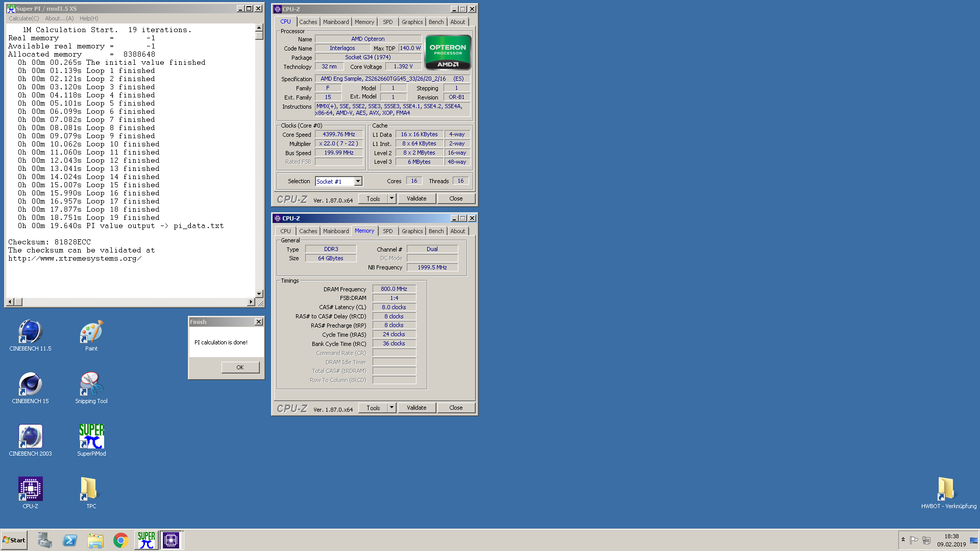This screenshot has width=980, height=551.
Task: Click Super PI title bar icon
Action: (11, 9)
